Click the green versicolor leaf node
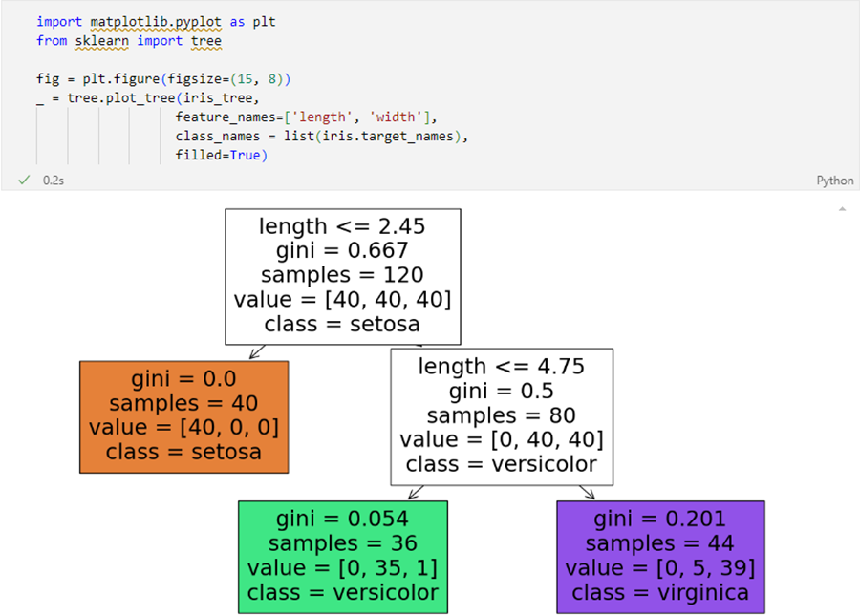Screen dimensions: 860x616 pos(343,557)
